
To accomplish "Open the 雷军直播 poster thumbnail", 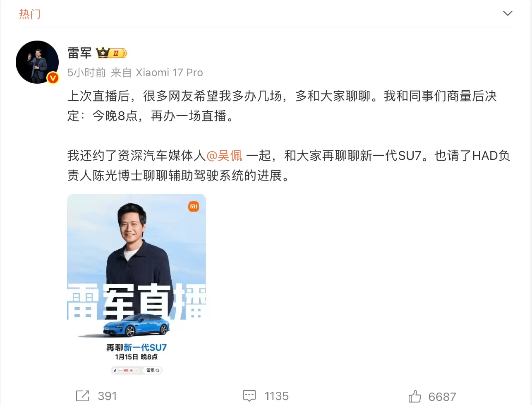I will click(137, 285).
